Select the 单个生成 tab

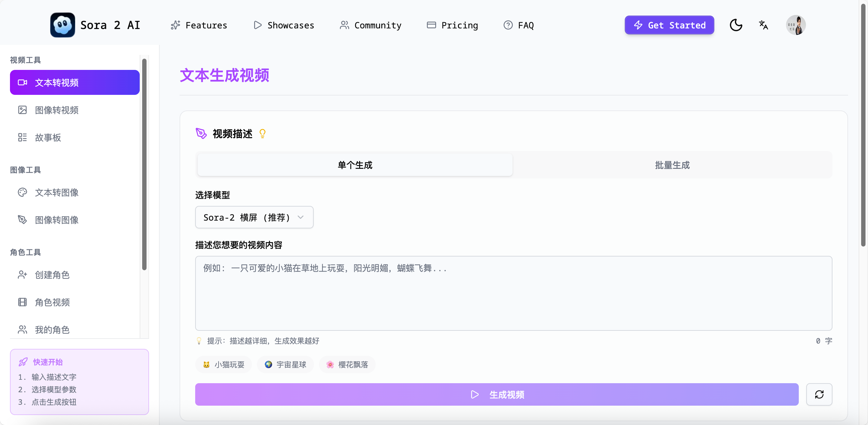354,165
